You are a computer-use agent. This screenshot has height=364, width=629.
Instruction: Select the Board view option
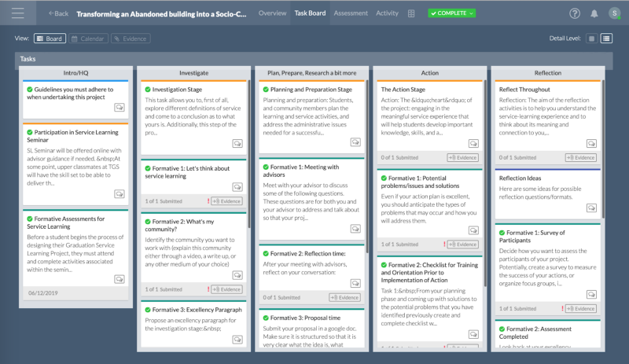(x=50, y=39)
